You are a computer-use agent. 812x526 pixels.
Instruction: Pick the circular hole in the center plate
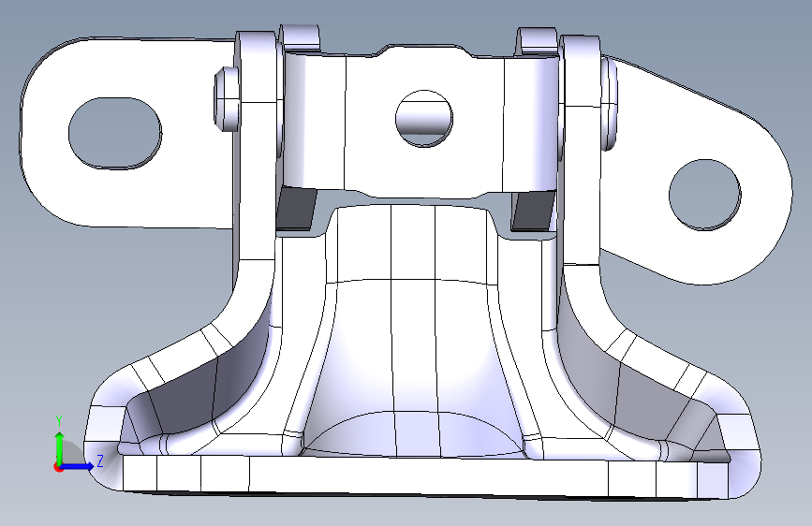424,119
